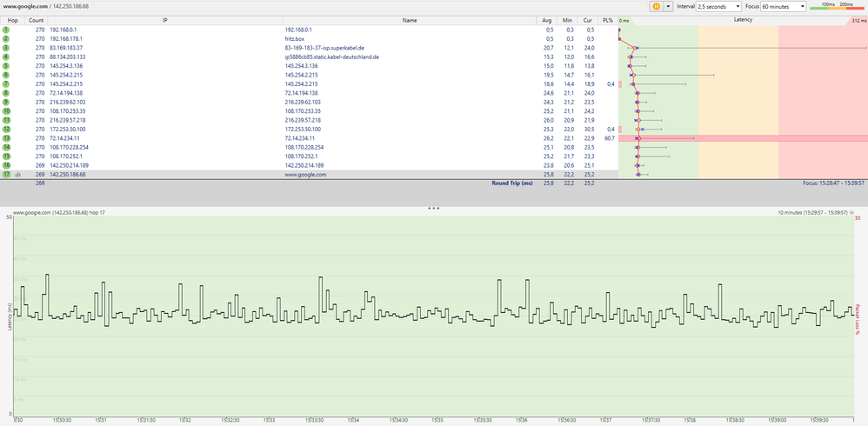Screen dimensions: 868x426
Task: Sort by the Min column header
Action: [x=567, y=21]
